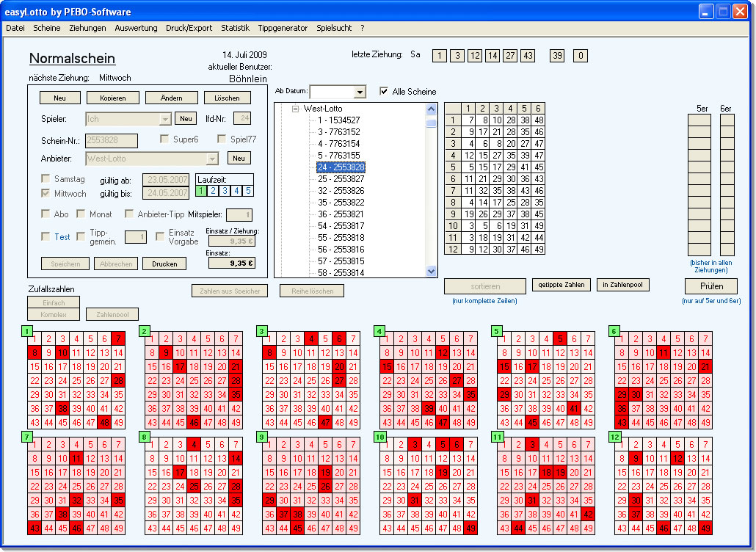Viewport: 756px width, 552px height.
Task: Open the Datei menu
Action: click(15, 28)
